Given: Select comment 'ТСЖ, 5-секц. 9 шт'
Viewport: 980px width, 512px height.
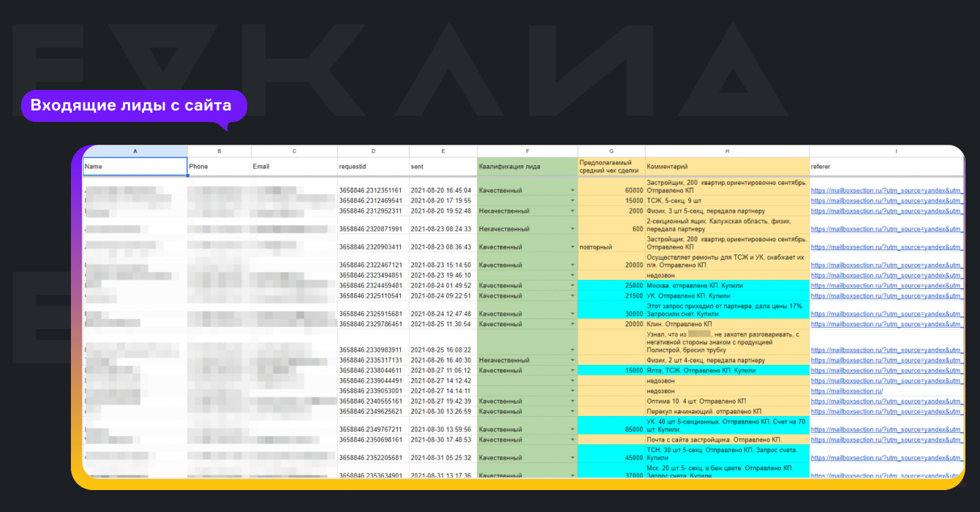Looking at the screenshot, I should click(727, 200).
